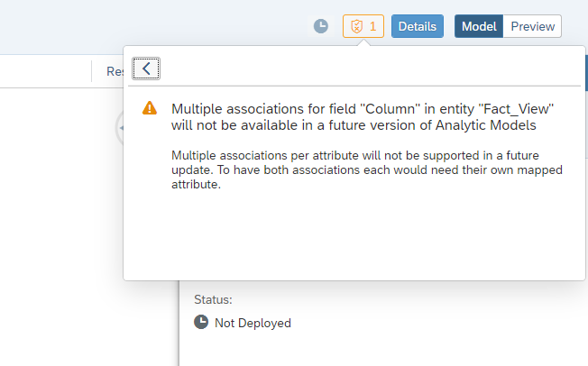The height and width of the screenshot is (366, 588).
Task: Click the partially hidden round button behind the popover
Action: pos(119,128)
